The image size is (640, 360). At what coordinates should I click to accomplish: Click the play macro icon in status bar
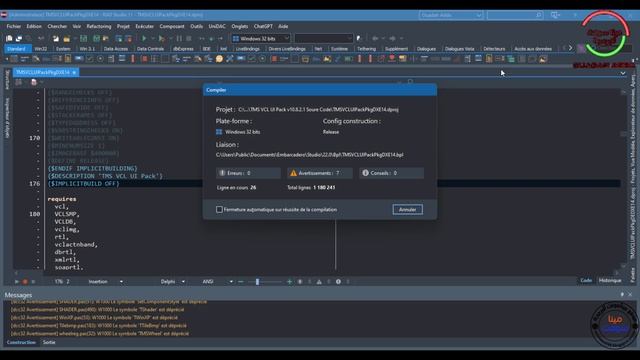pos(17,282)
